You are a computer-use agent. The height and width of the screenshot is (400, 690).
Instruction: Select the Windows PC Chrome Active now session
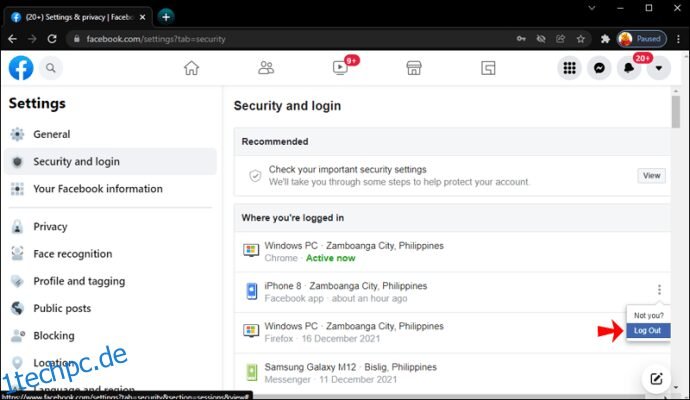452,252
